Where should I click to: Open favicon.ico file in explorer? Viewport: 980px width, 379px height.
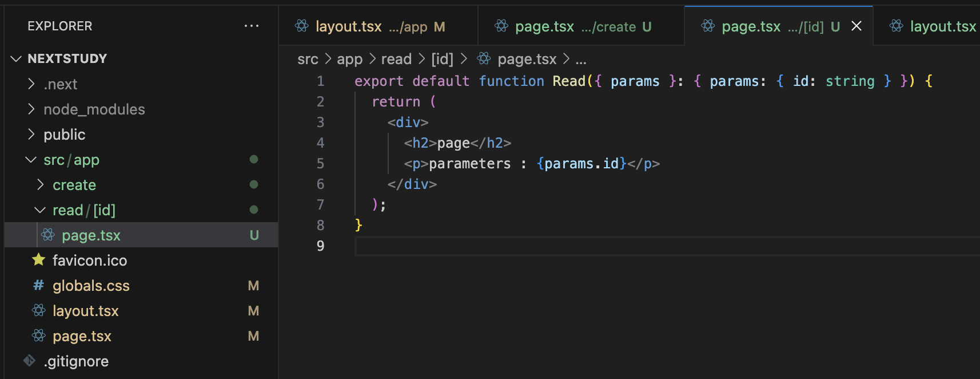coord(90,260)
